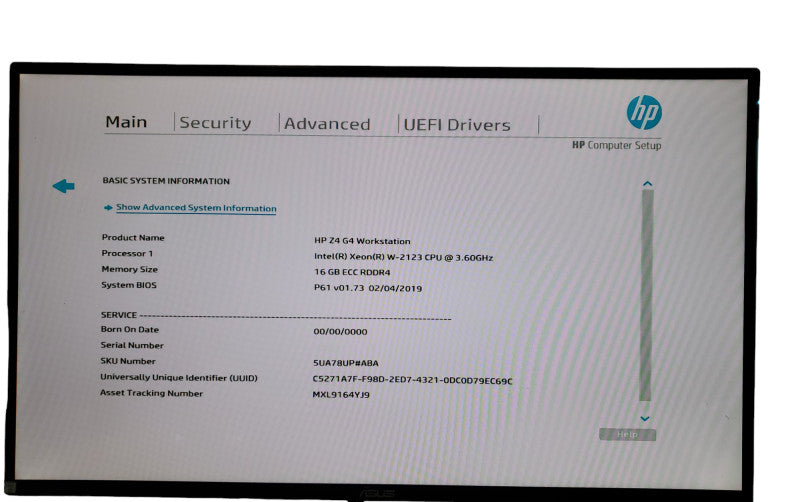Select the Universally Unique Identifier (UUID) label
800x502 pixels.
click(179, 378)
